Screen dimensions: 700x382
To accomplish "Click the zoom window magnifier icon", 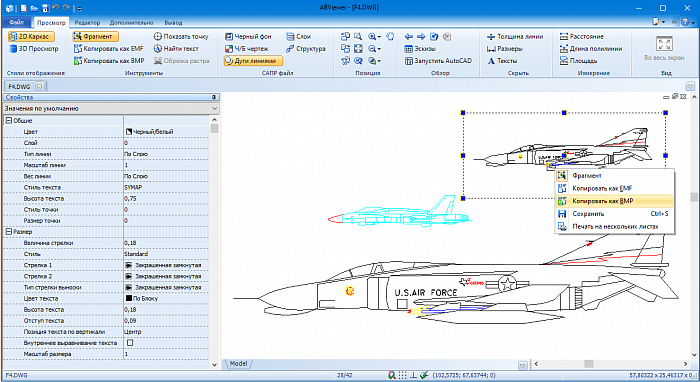I will pos(358,37).
